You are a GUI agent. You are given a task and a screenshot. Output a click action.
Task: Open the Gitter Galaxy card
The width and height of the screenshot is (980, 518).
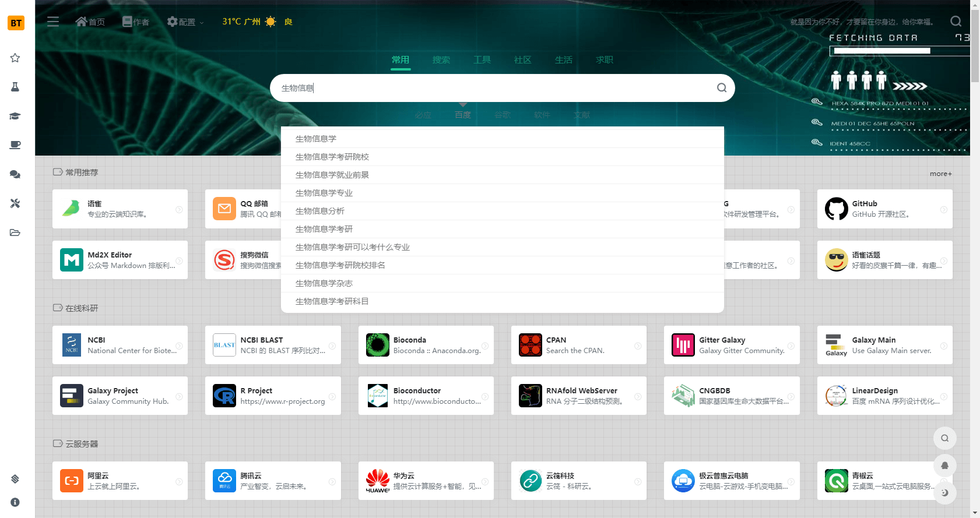[732, 345]
